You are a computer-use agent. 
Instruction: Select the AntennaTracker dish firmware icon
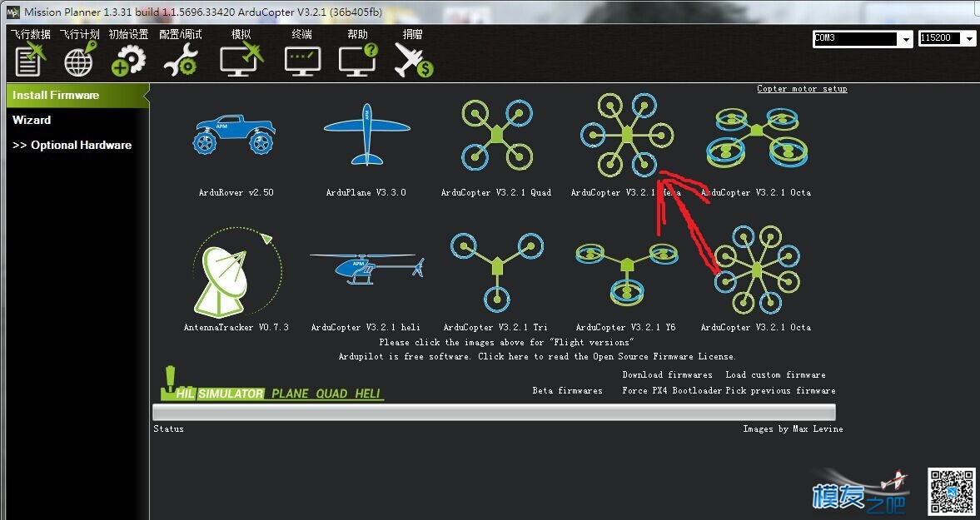coord(236,273)
